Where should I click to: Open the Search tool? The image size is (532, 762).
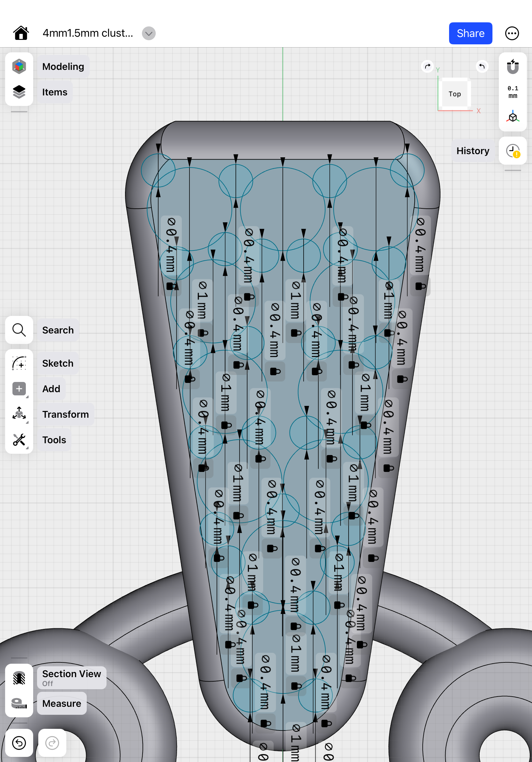point(19,330)
